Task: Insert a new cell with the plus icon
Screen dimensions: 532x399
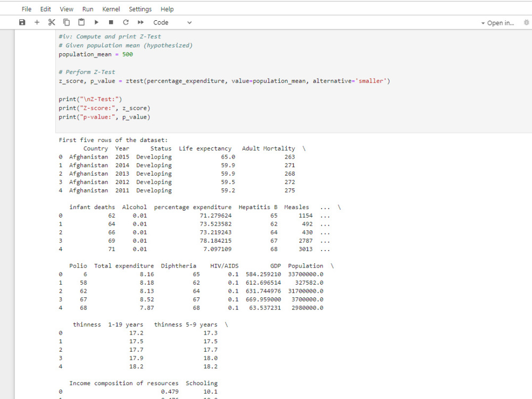Action: [x=37, y=22]
